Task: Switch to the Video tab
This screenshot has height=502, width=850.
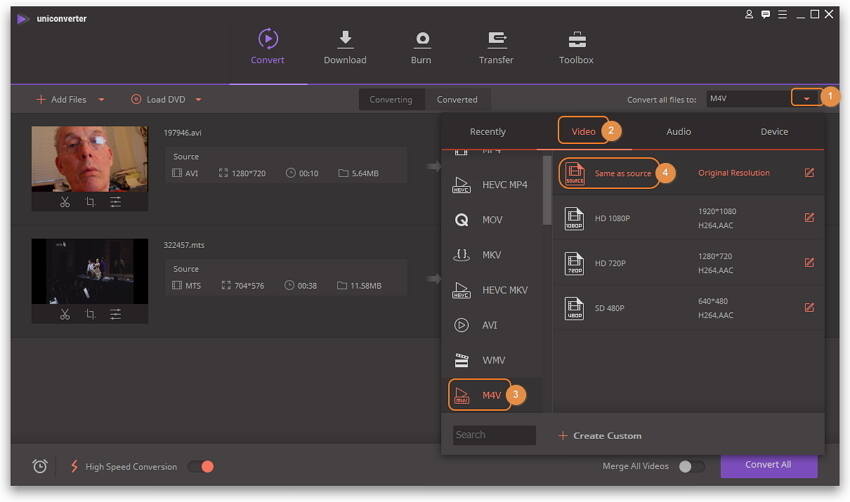Action: (583, 132)
